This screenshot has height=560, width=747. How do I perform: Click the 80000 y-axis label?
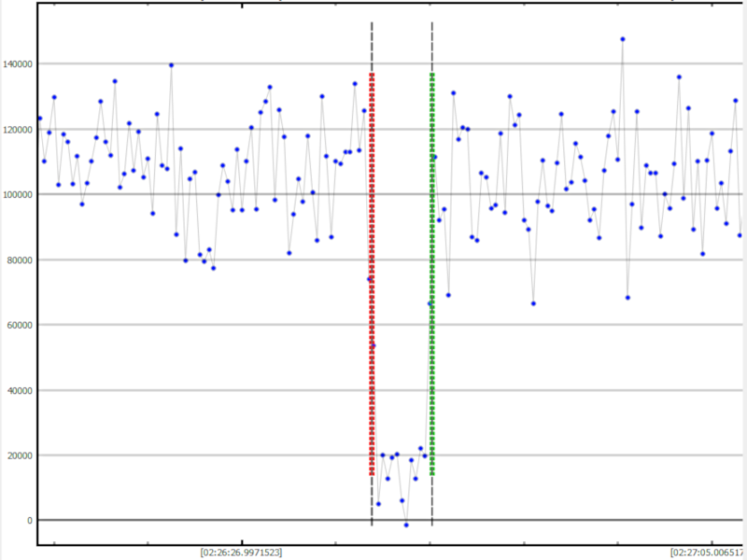pos(19,259)
